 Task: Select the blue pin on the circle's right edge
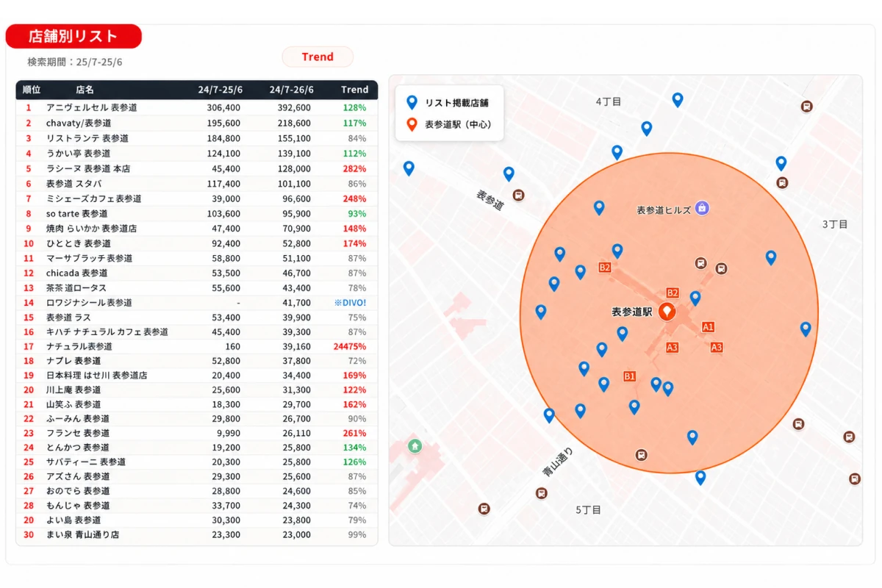(806, 329)
